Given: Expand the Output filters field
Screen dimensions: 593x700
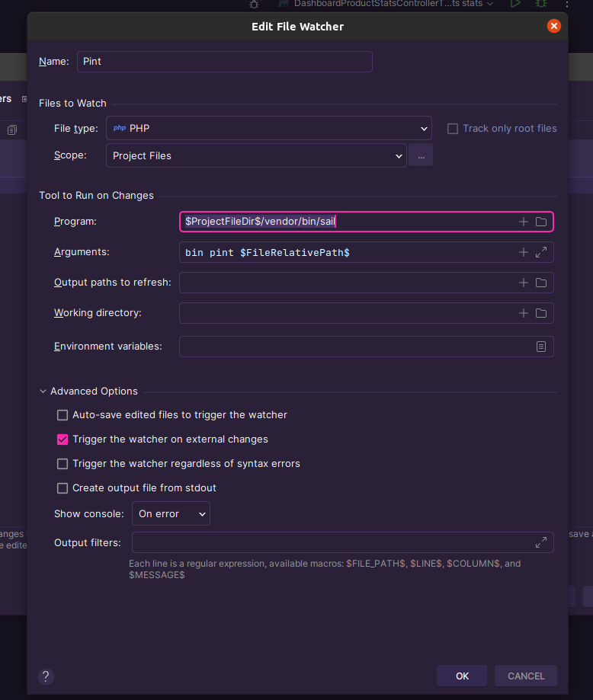Looking at the screenshot, I should 541,543.
